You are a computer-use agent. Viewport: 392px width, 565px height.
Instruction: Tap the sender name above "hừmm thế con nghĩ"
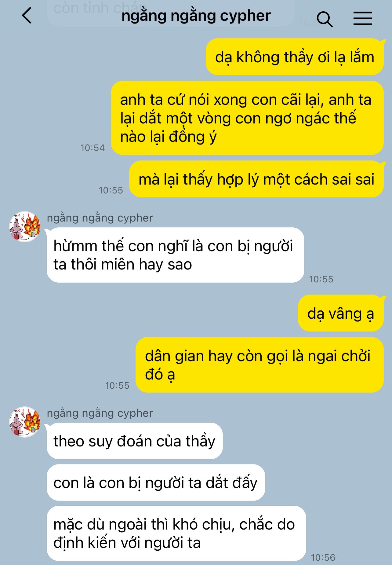[100, 218]
